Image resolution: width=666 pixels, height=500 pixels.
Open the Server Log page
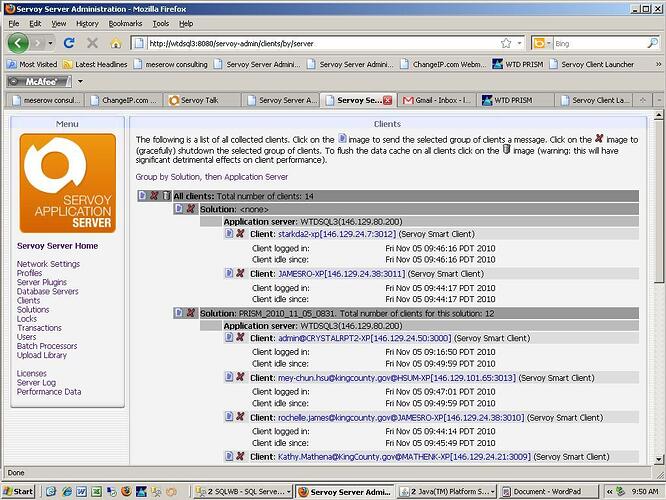pos(36,382)
